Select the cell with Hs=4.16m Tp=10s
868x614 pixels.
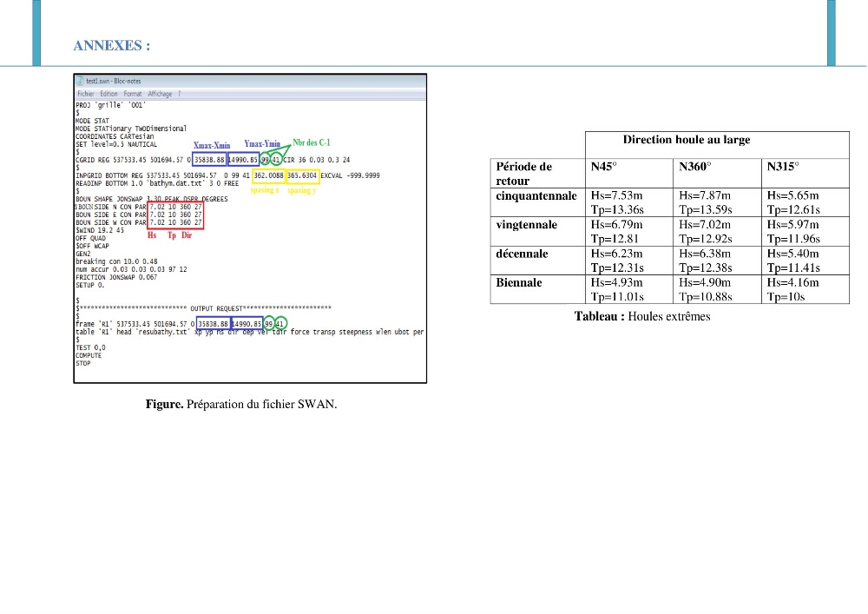806,289
